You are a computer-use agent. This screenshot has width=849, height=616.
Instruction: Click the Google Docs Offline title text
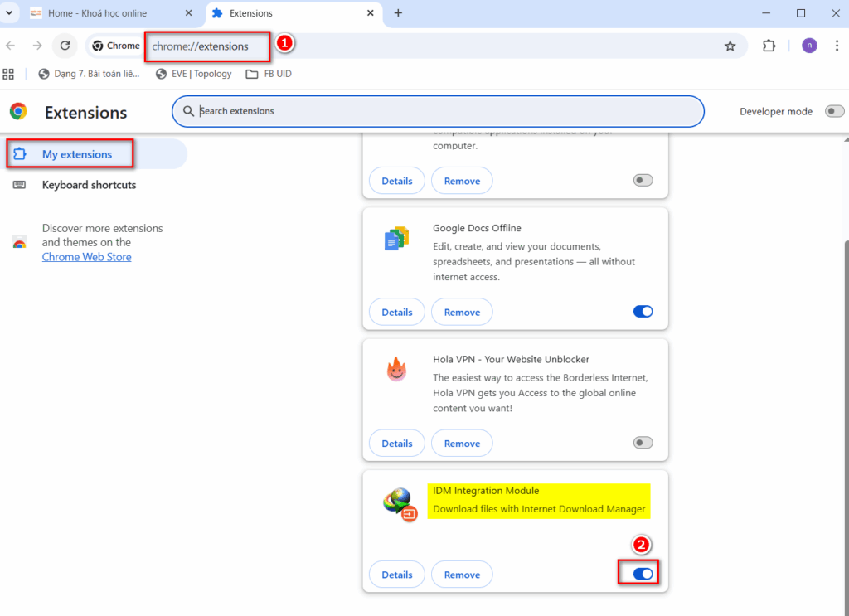[x=477, y=229]
